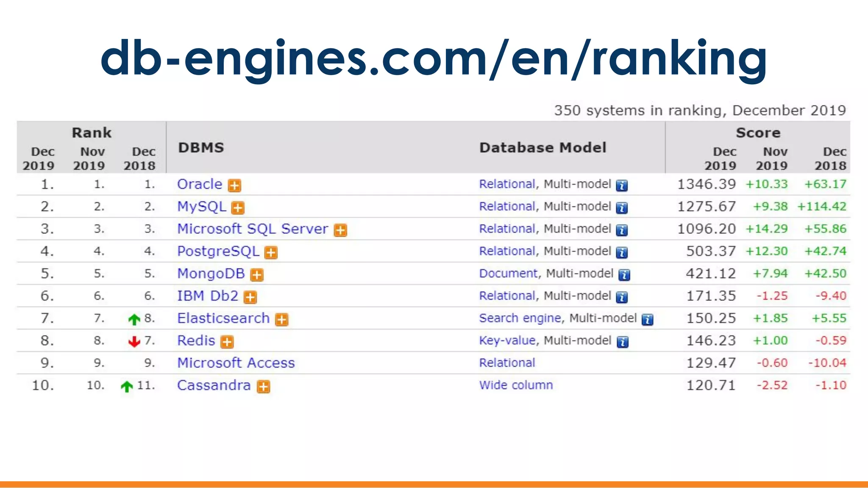Open info icon in Oracle's model column
The height and width of the screenshot is (488, 868).
tap(622, 186)
